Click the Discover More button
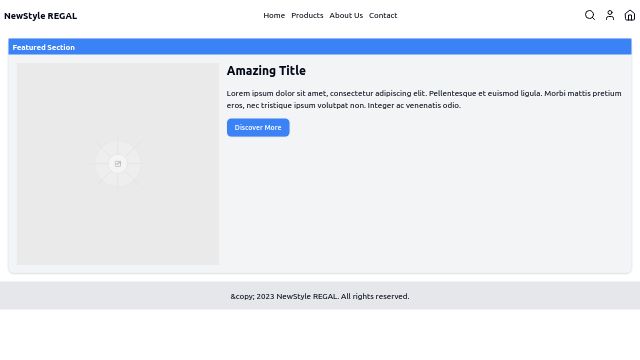The width and height of the screenshot is (640, 360). point(258,128)
